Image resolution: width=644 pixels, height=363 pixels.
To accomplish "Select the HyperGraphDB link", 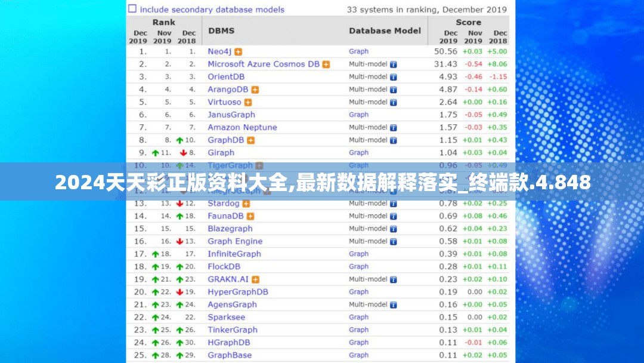I will click(238, 292).
